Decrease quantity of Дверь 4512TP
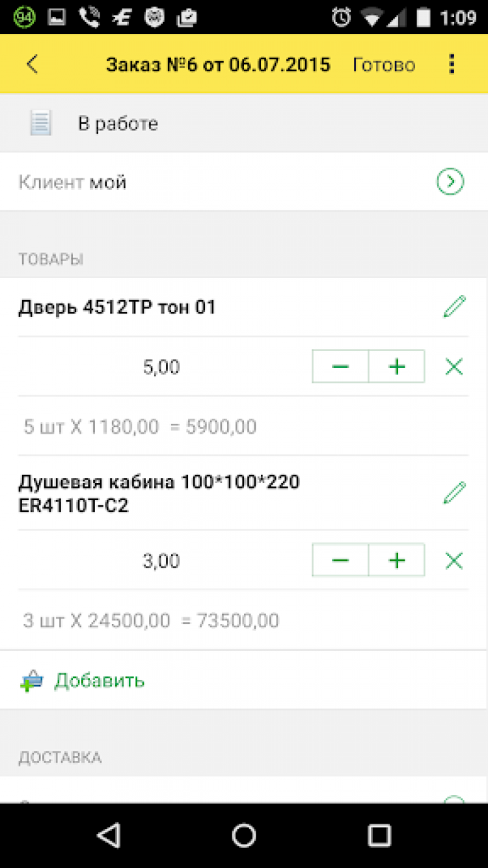This screenshot has height=868, width=488. click(x=340, y=367)
